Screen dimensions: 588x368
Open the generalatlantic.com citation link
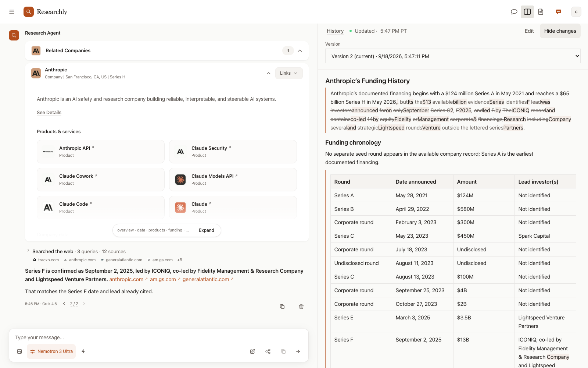click(x=208, y=279)
